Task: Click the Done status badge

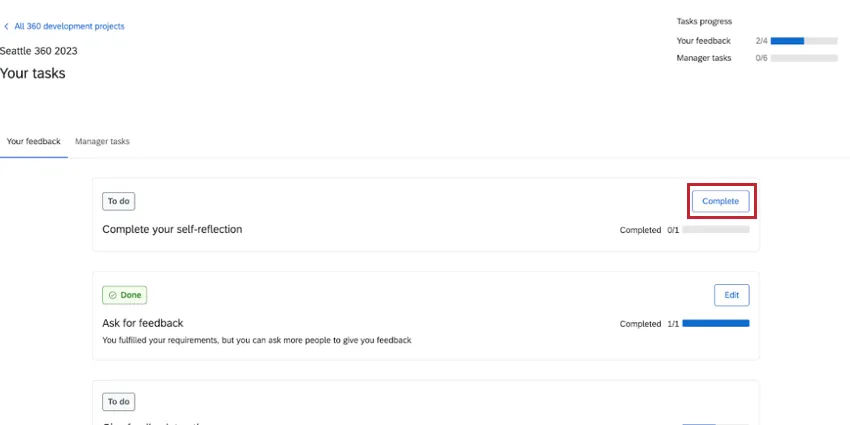Action: pyautogui.click(x=125, y=295)
